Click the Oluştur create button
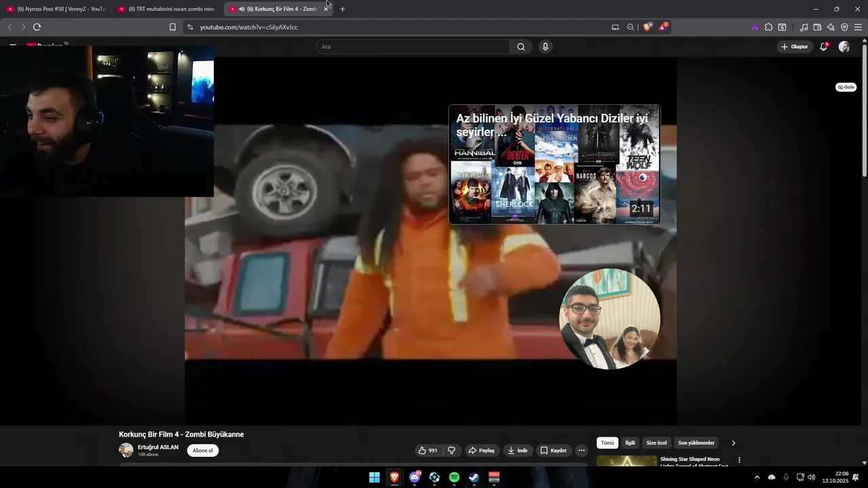 pyautogui.click(x=795, y=47)
